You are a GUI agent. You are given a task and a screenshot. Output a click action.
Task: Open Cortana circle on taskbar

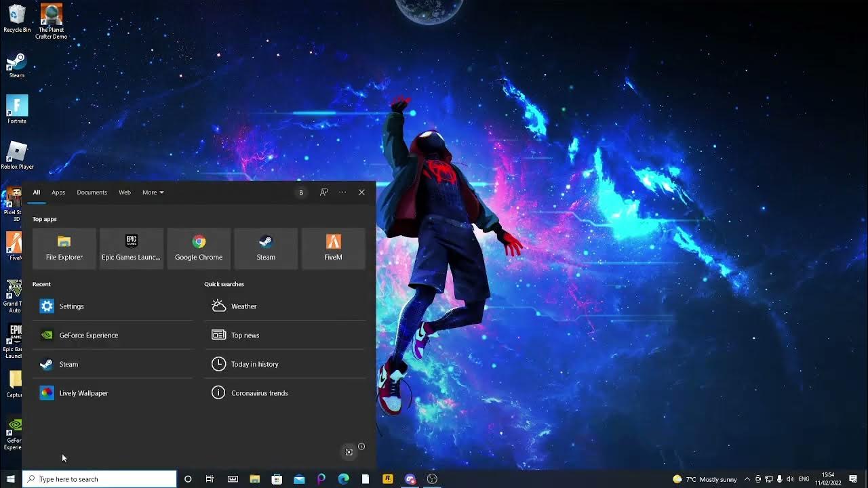[x=188, y=479]
